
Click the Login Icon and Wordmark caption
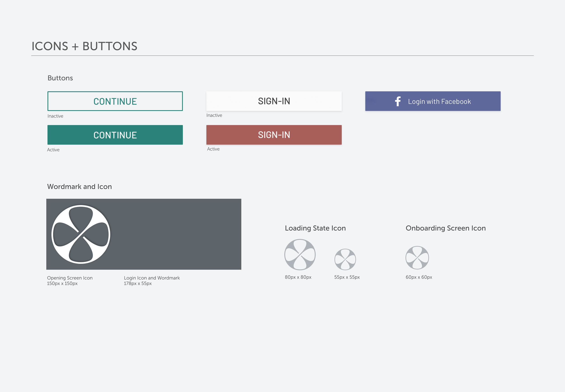[x=152, y=280]
